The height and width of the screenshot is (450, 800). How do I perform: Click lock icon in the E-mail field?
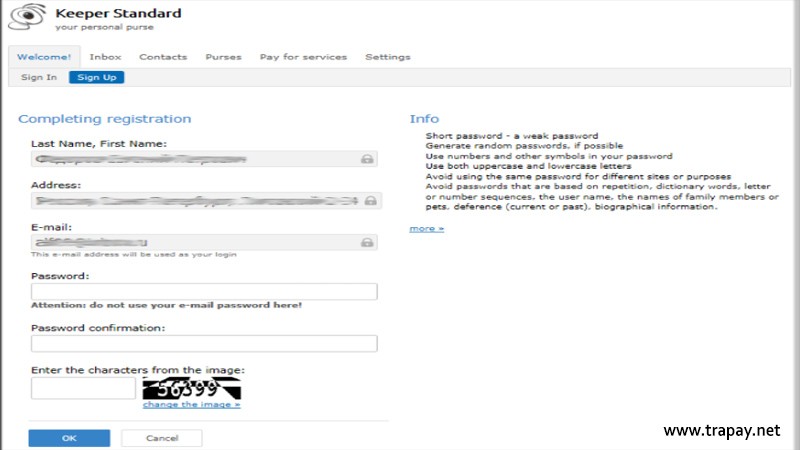click(367, 243)
